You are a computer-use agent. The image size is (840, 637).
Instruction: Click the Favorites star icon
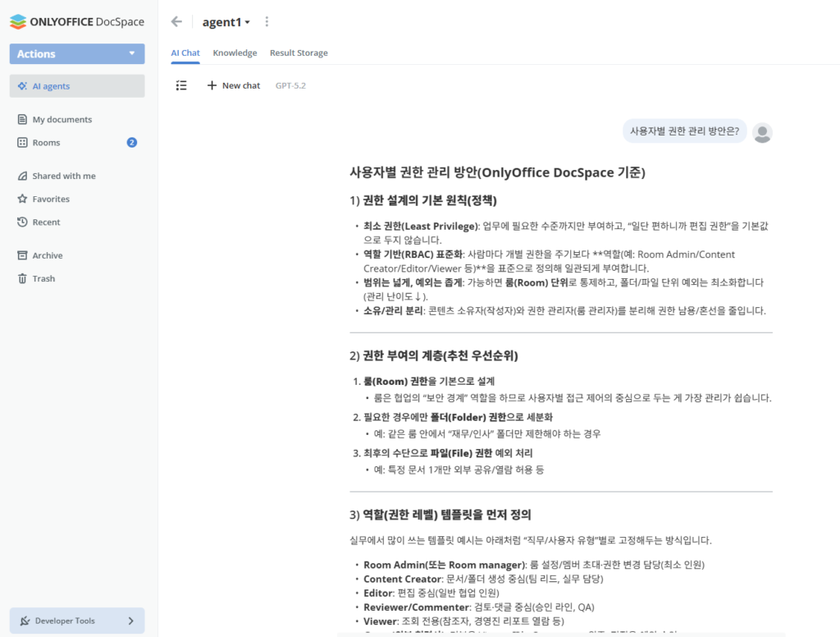(22, 199)
